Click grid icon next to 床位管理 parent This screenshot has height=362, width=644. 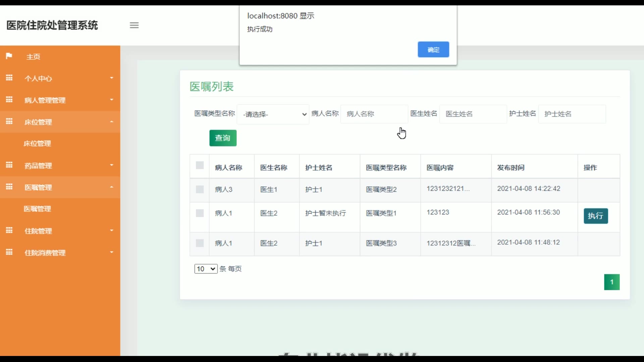9,121
